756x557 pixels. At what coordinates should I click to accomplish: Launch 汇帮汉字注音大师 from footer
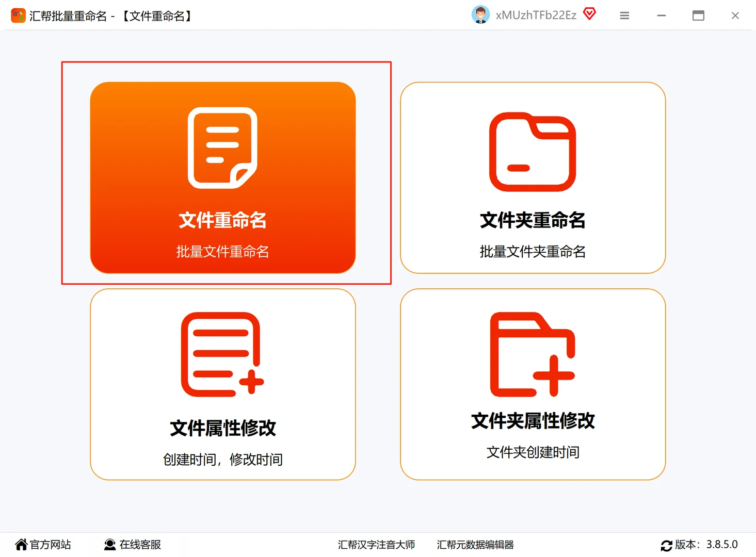tap(376, 545)
